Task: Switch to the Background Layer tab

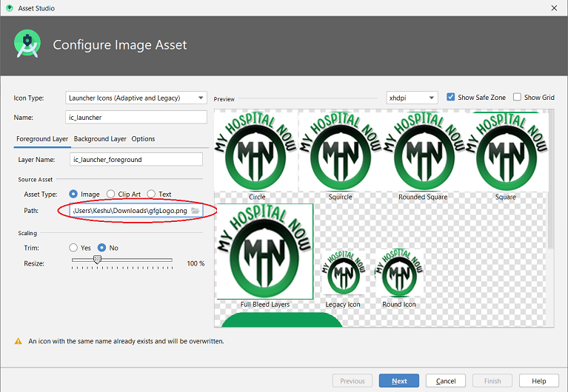Action: tap(100, 139)
